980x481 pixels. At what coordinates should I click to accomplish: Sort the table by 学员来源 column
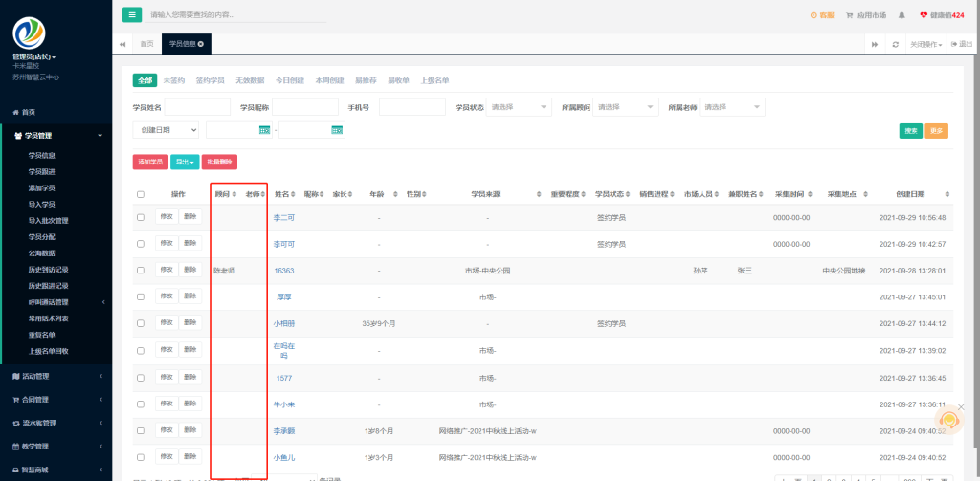click(540, 194)
